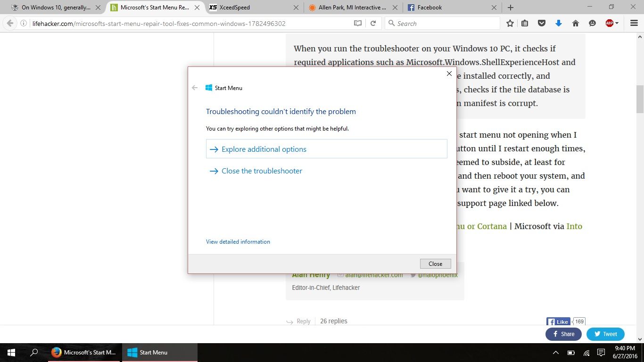Image resolution: width=644 pixels, height=362 pixels.
Task: Open the Downloads panel
Action: 559,23
